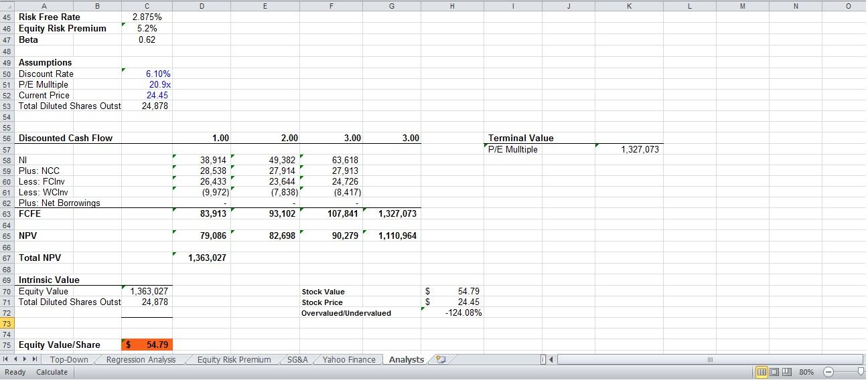The width and height of the screenshot is (868, 380).
Task: Select Risk Free Rate value 2.875%
Action: [147, 17]
